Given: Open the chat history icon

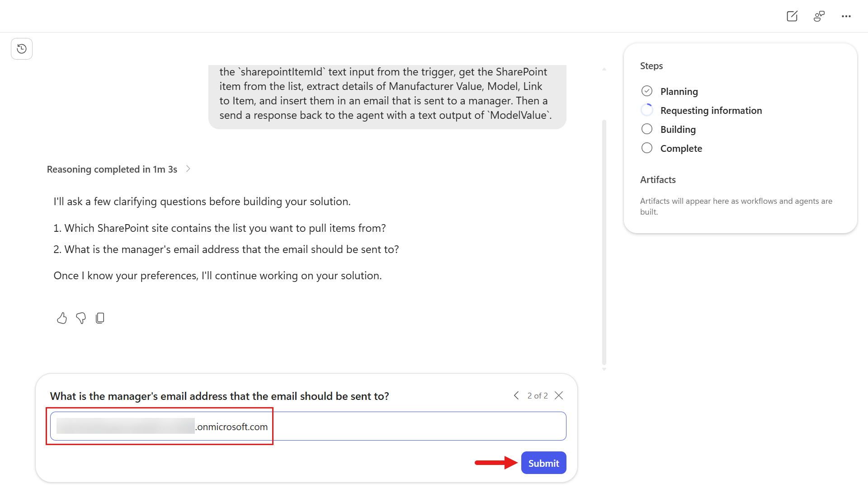Looking at the screenshot, I should tap(22, 49).
